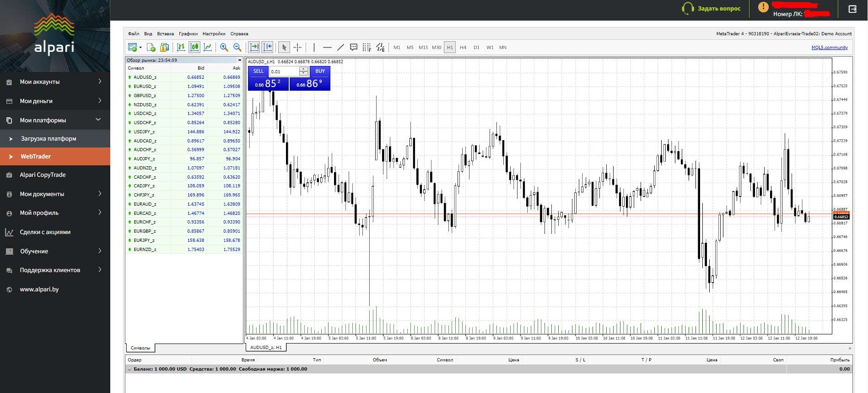Switch to line chart icon

208,47
